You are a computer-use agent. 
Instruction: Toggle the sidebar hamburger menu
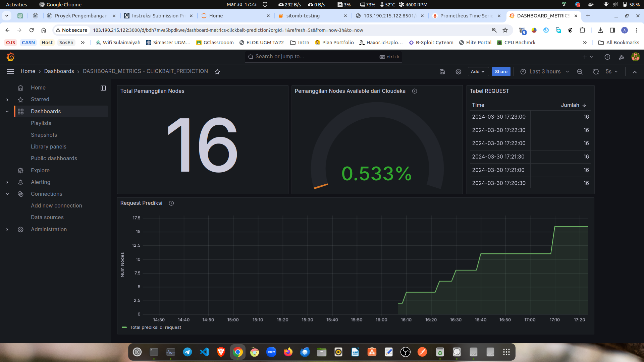10,71
